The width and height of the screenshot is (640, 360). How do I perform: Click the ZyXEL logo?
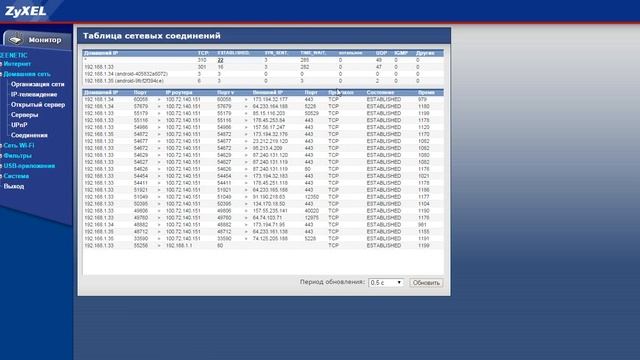25,11
